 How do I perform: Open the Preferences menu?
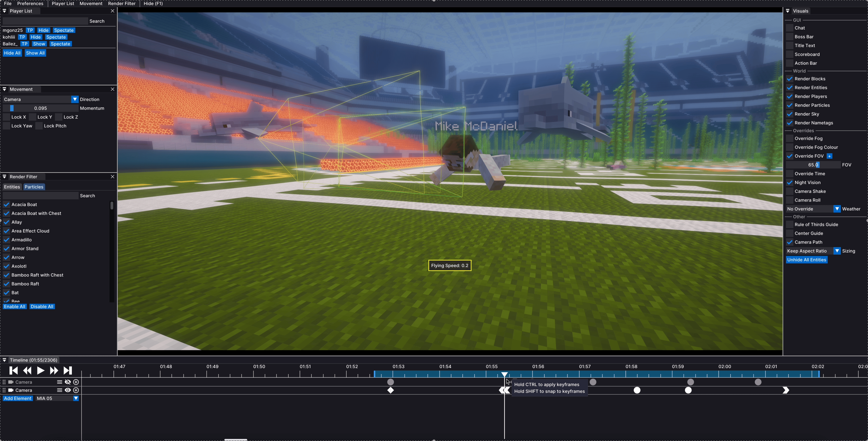pyautogui.click(x=30, y=3)
